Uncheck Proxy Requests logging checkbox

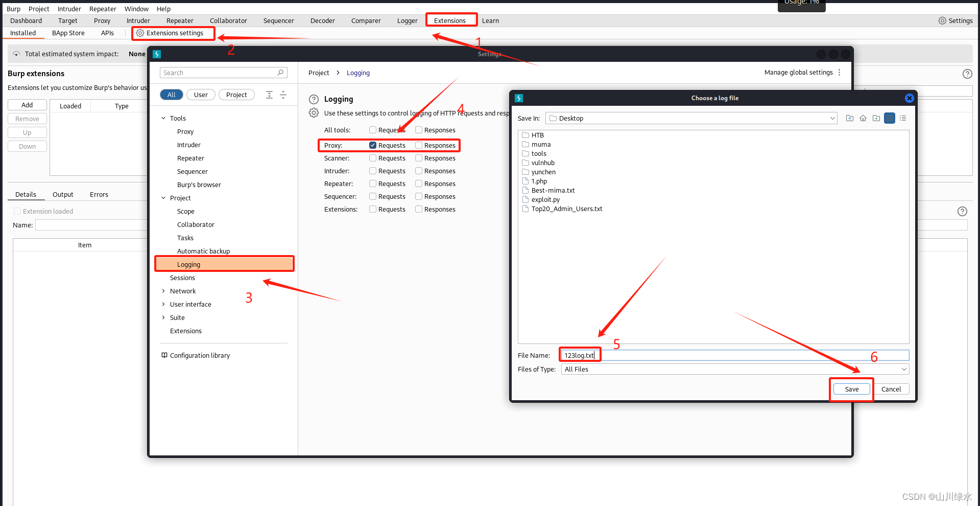tap(373, 145)
